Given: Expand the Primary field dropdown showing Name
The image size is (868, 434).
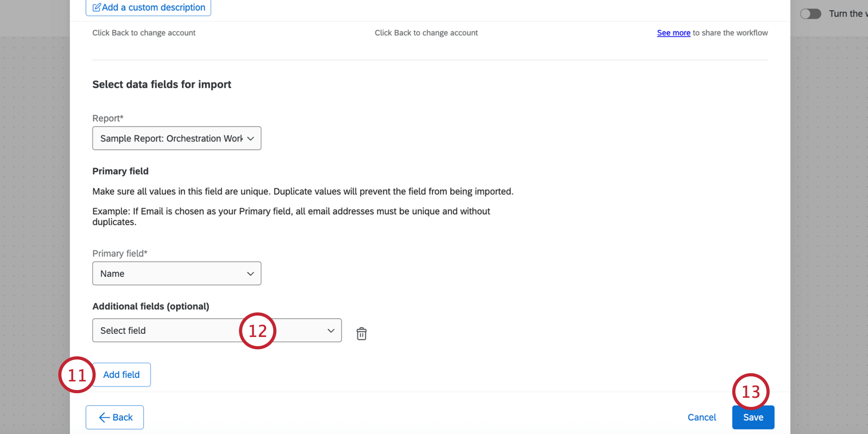Looking at the screenshot, I should click(x=172, y=274).
